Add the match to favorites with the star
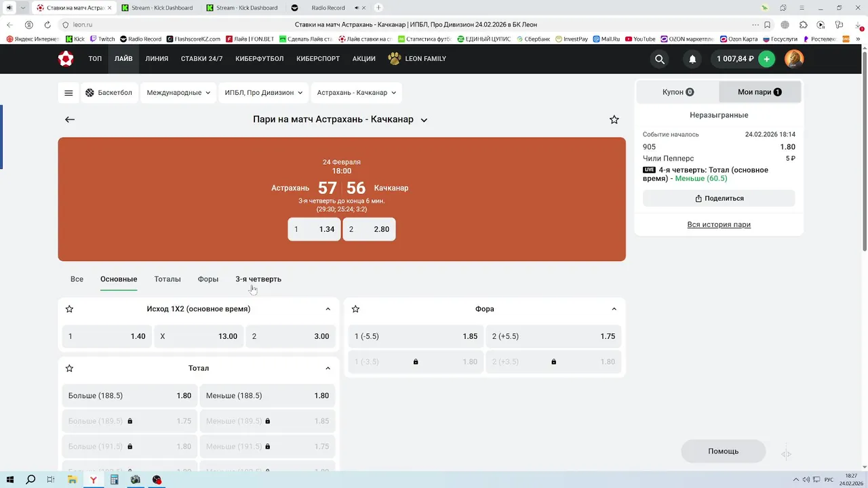This screenshot has height=488, width=868. (x=614, y=119)
